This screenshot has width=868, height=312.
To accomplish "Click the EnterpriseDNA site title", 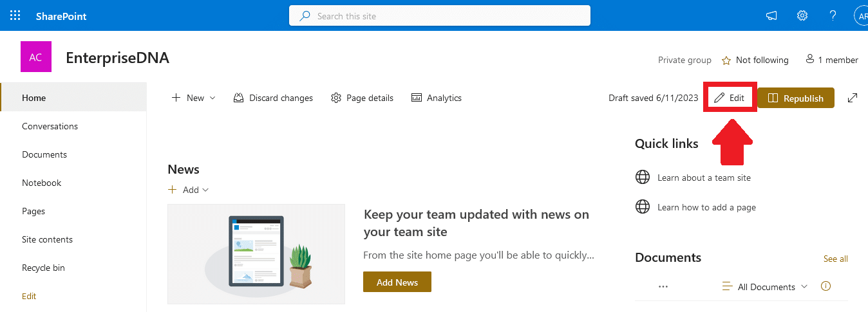I will click(117, 58).
